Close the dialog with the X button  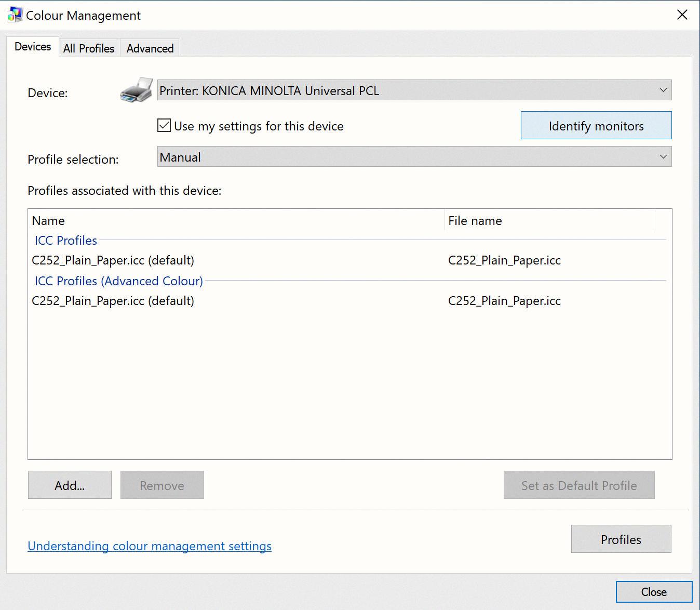[682, 15]
